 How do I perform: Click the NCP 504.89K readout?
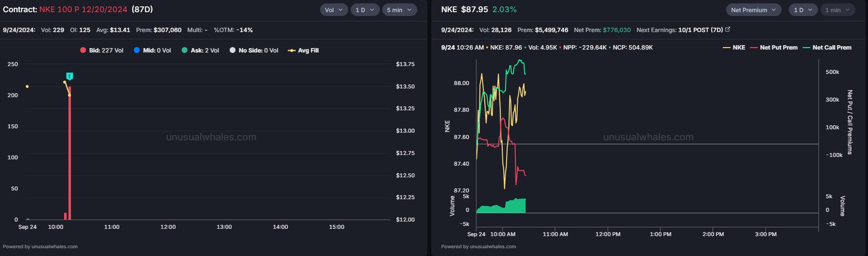click(633, 48)
